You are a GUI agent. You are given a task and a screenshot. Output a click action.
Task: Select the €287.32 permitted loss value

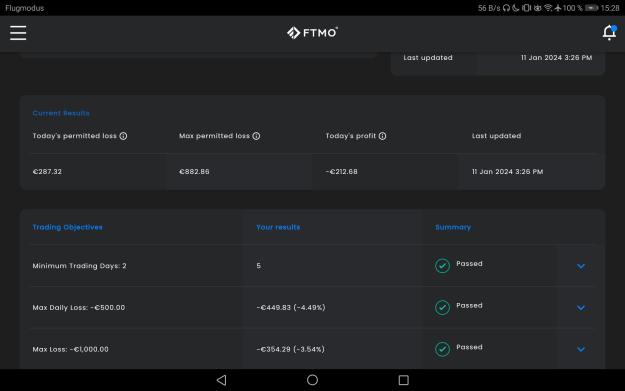[47, 172]
